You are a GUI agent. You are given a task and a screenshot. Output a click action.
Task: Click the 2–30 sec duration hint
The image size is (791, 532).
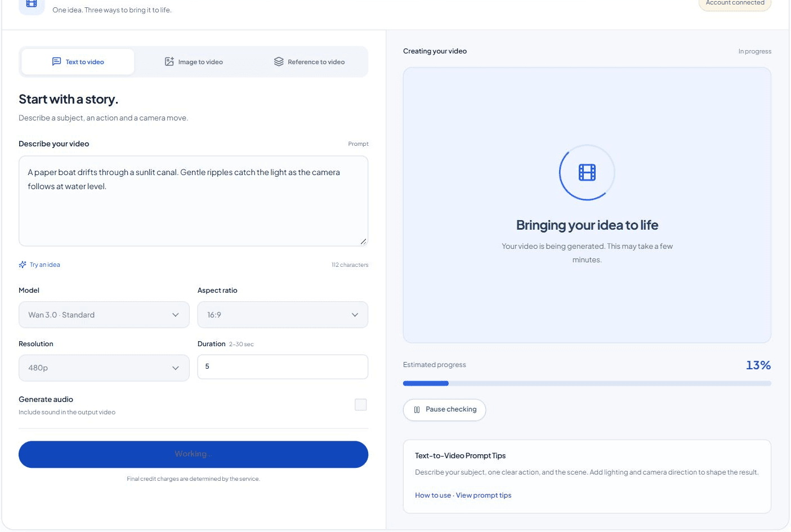point(242,345)
